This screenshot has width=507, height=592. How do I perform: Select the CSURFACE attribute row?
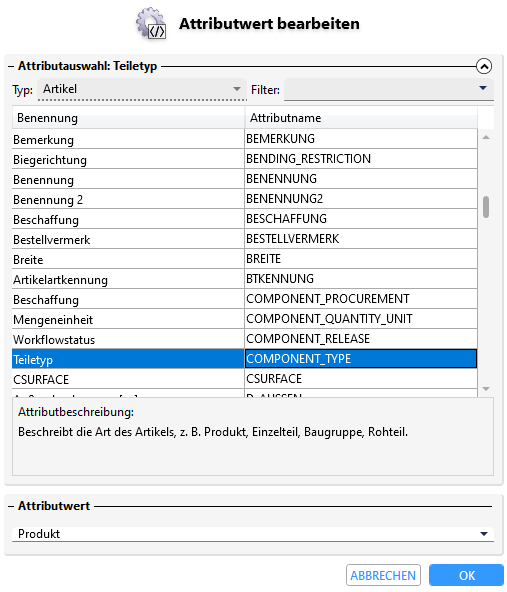(245, 379)
